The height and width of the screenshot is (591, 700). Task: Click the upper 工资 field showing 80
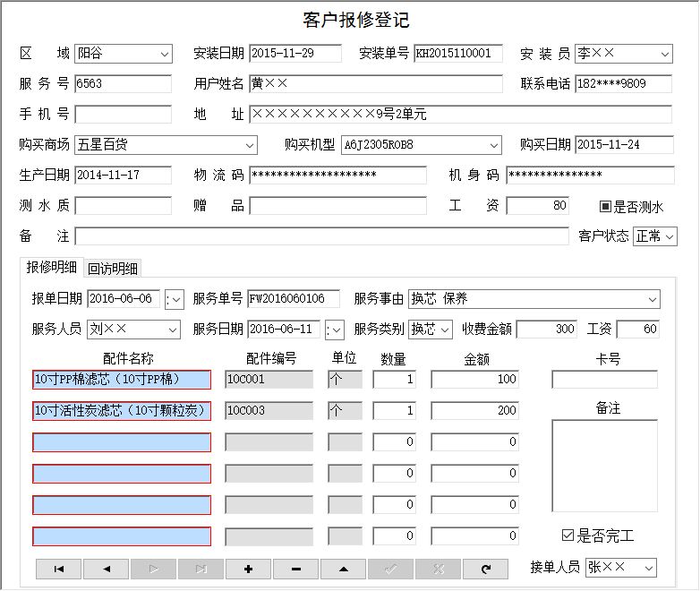[537, 205]
